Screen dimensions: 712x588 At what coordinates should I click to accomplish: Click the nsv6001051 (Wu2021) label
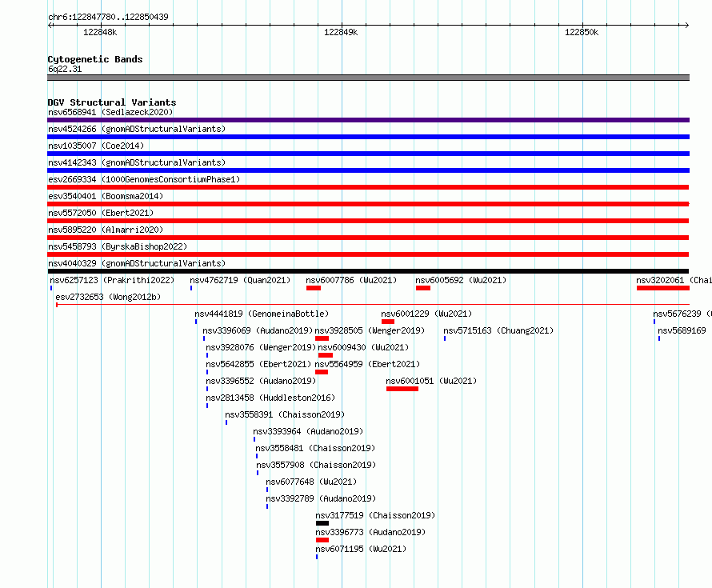[x=431, y=381]
